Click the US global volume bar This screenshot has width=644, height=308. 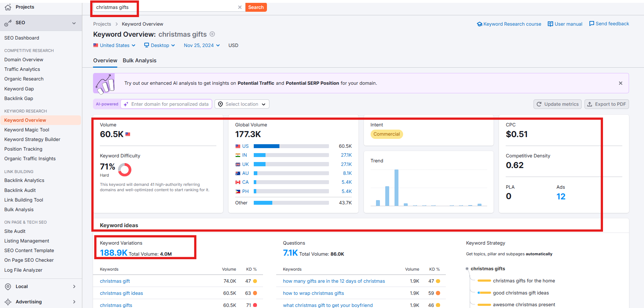pyautogui.click(x=291, y=146)
